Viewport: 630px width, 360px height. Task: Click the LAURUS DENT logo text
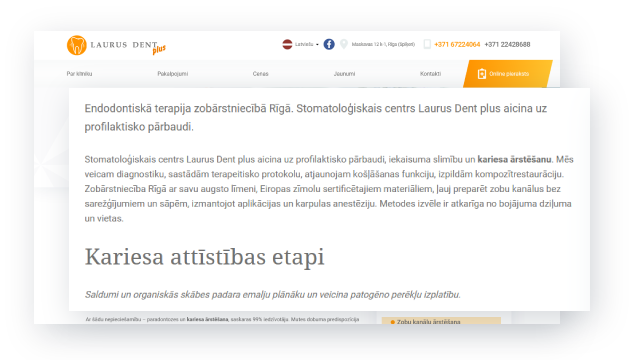[124, 45]
